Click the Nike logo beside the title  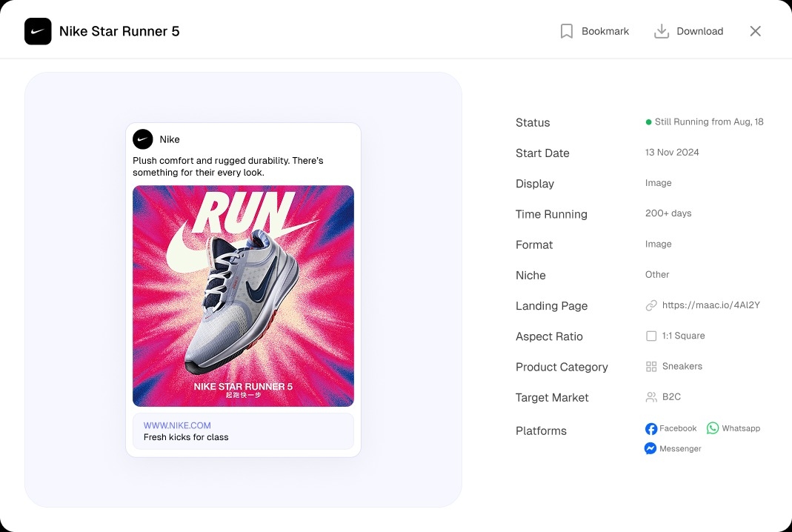pyautogui.click(x=38, y=31)
